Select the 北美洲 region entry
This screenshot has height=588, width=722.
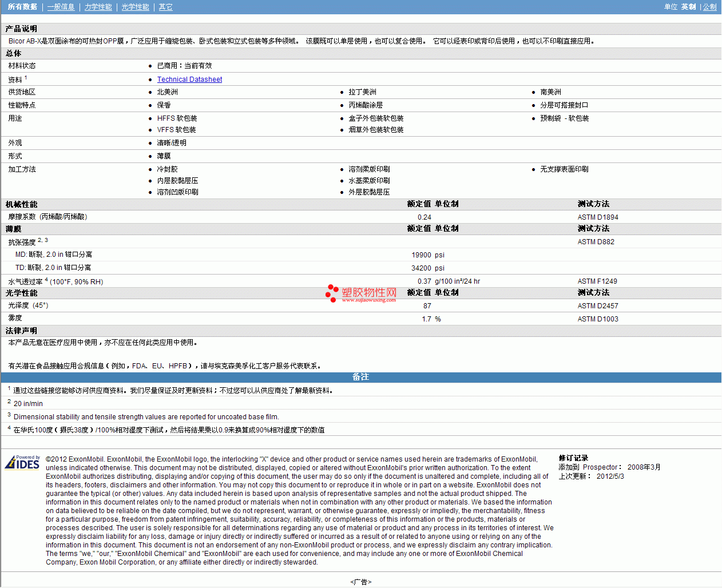[x=168, y=92]
